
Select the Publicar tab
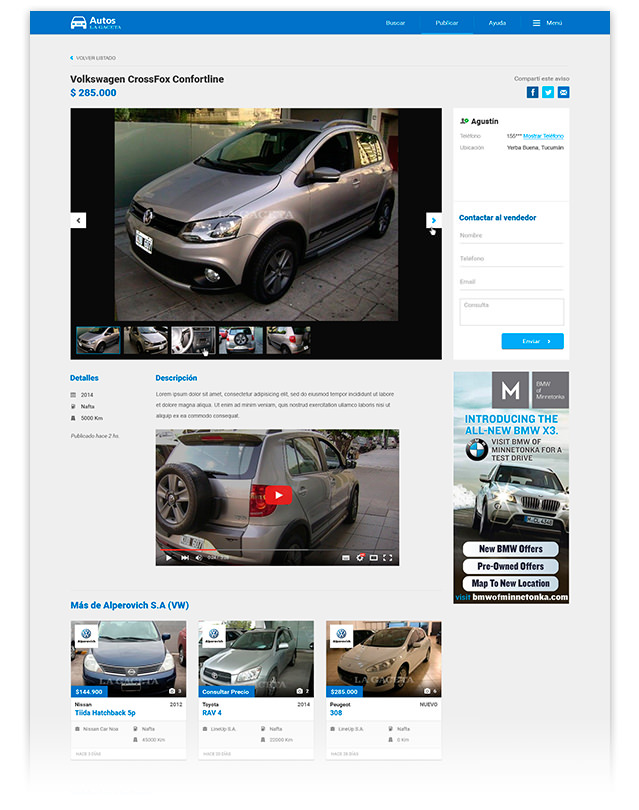[x=447, y=22]
